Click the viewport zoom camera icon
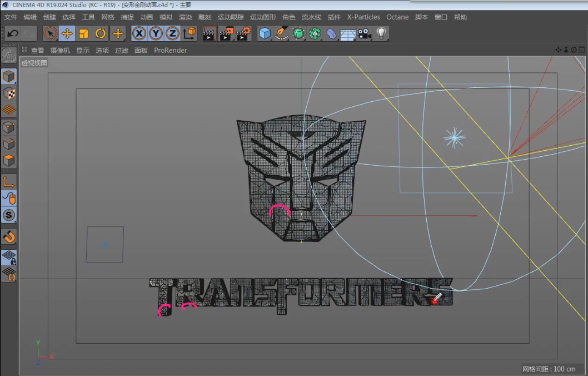This screenshot has height=376, width=588. pyautogui.click(x=566, y=50)
